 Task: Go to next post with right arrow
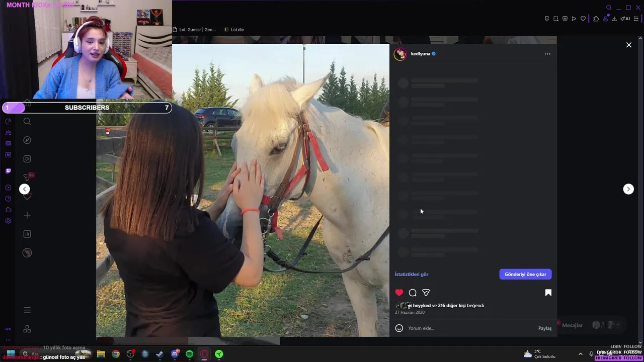pos(628,189)
